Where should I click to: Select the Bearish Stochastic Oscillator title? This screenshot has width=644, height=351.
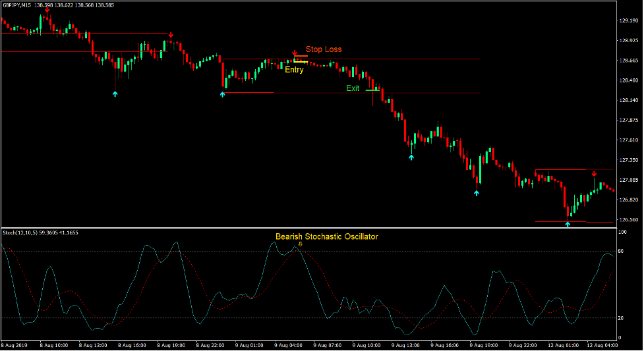[327, 236]
